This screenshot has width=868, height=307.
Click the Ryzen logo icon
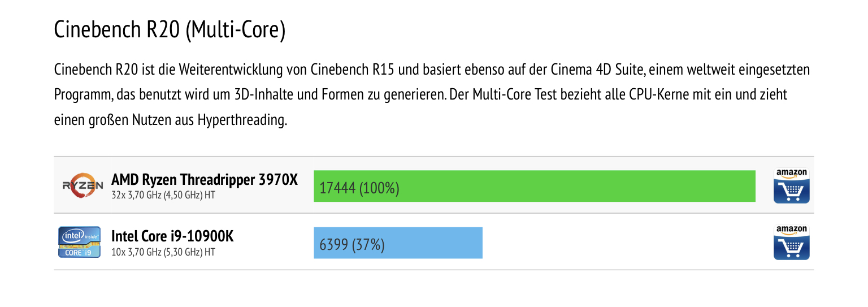[83, 186]
